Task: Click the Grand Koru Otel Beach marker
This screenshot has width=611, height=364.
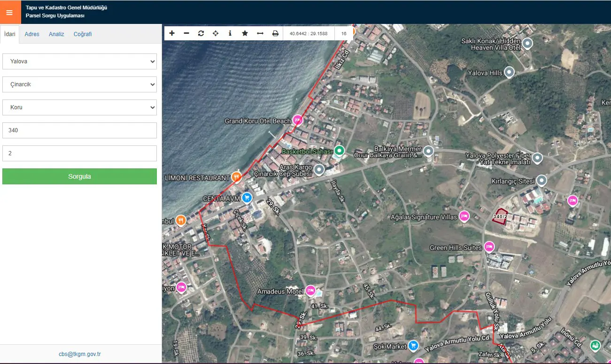Action: 297,120
